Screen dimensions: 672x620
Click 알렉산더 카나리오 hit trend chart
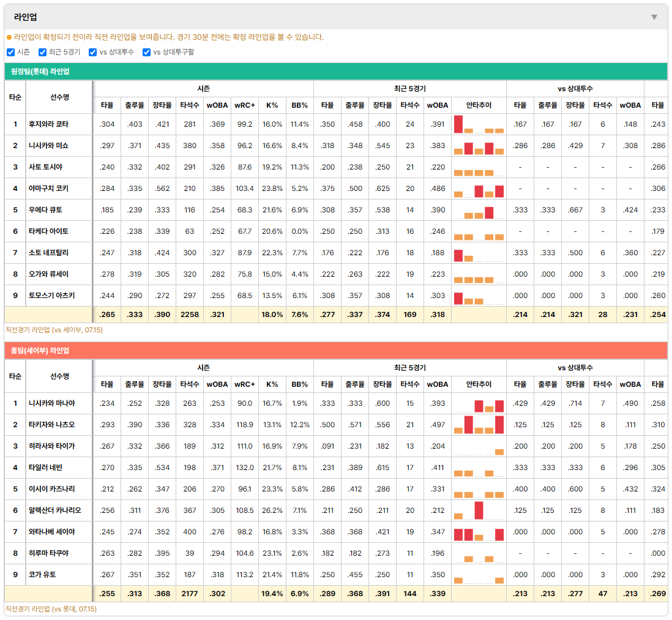coord(479,510)
